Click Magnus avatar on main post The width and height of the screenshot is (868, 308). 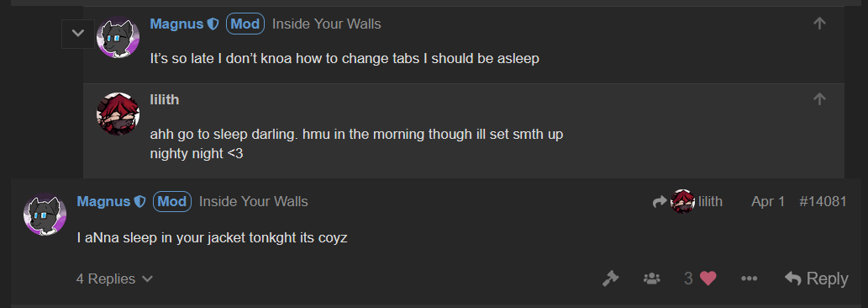click(x=45, y=215)
